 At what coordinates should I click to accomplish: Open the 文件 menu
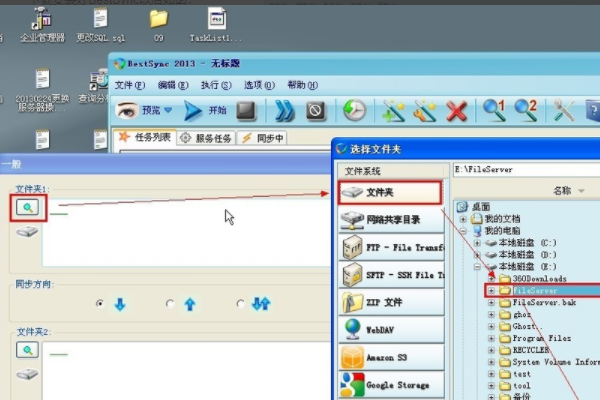tap(130, 85)
